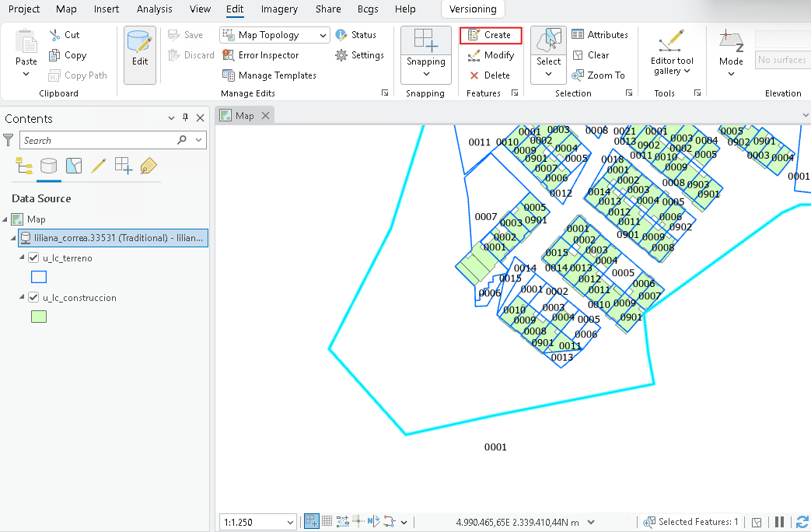Toggle the Snapping button
This screenshot has width=811, height=532.
pos(425,41)
